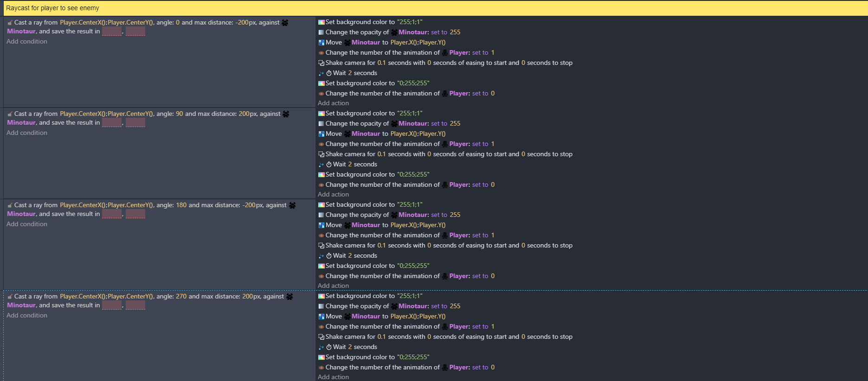Click Player.X();Player.Y() parameter in angle 90 event
This screenshot has width=868, height=381.
[418, 134]
